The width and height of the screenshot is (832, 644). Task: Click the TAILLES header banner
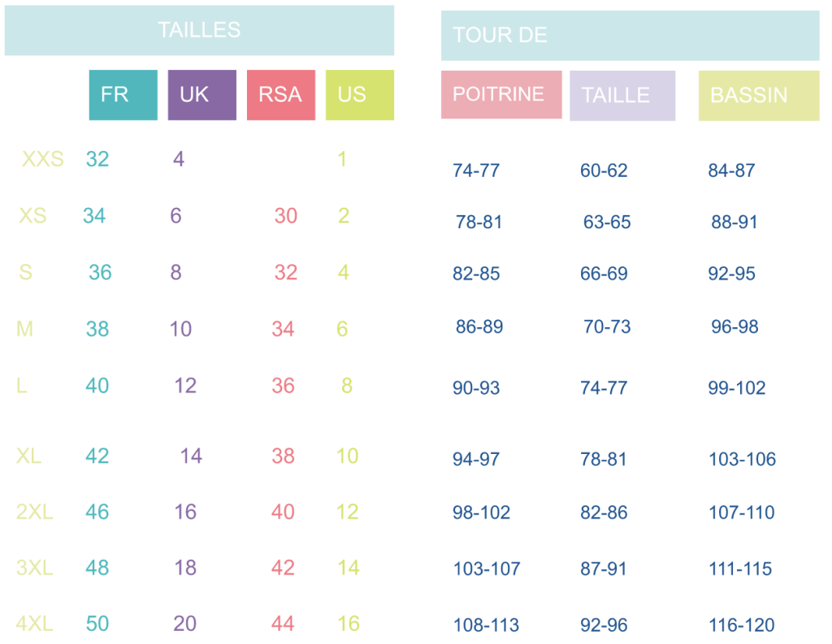point(199,31)
